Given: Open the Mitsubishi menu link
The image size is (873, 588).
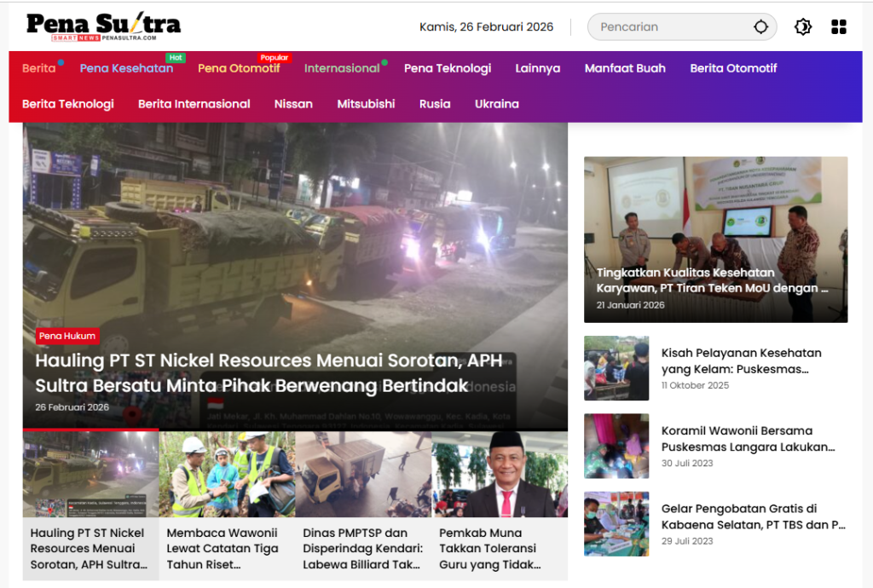Looking at the screenshot, I should [x=366, y=104].
